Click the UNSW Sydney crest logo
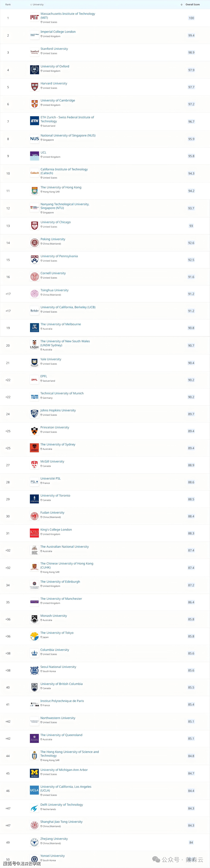 [34, 345]
